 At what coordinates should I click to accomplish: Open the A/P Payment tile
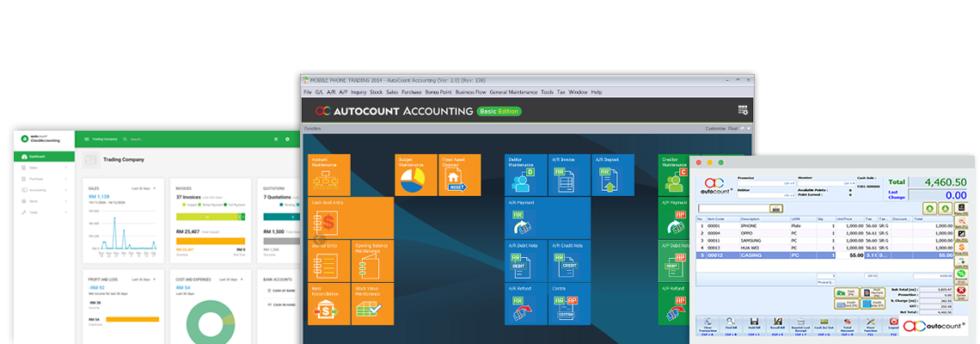(674, 218)
